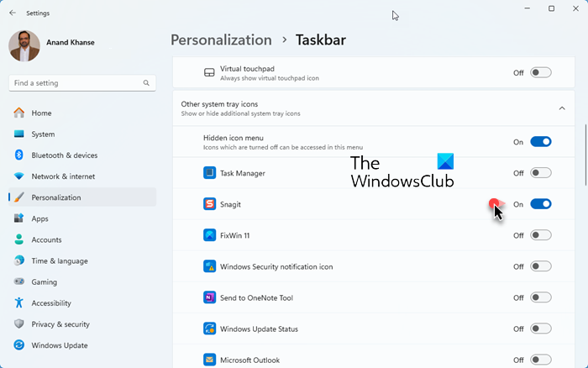Click the 'Snagit' row label
The width and height of the screenshot is (588, 368).
(x=230, y=204)
